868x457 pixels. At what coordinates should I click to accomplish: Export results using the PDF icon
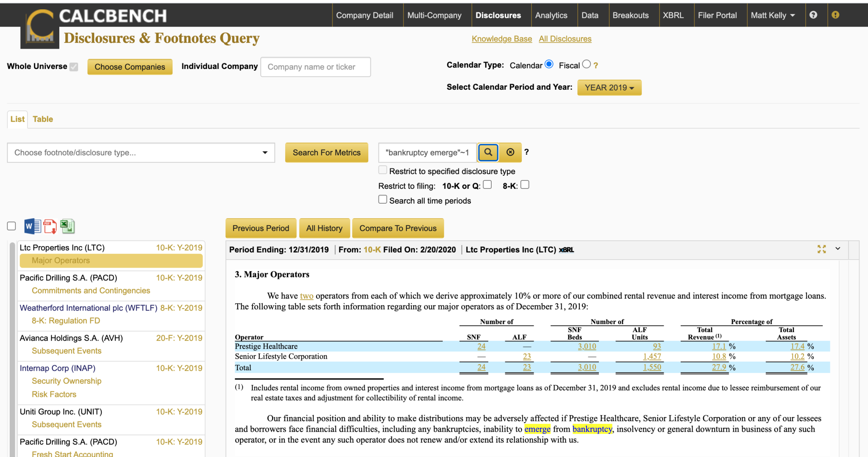tap(50, 226)
